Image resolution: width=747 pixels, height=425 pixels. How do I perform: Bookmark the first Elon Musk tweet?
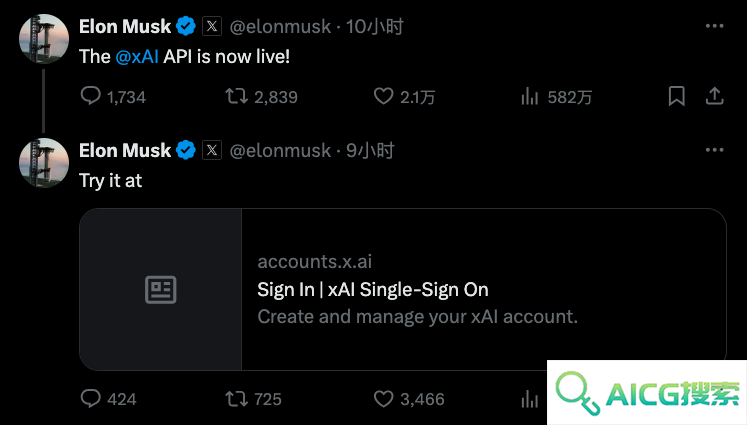click(676, 96)
